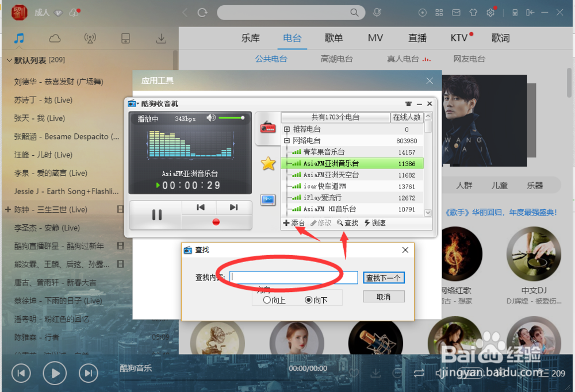Viewport: 575px width, 392px height.
Task: Click 查找下一个 button
Action: point(384,278)
